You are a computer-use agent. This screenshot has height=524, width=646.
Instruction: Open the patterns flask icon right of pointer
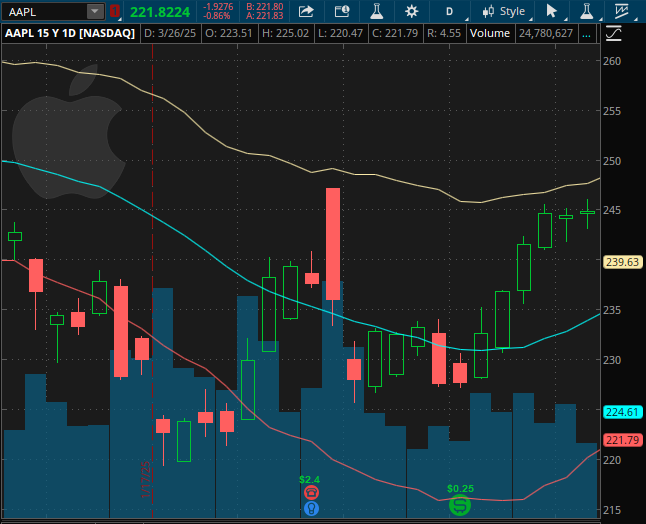[586, 11]
